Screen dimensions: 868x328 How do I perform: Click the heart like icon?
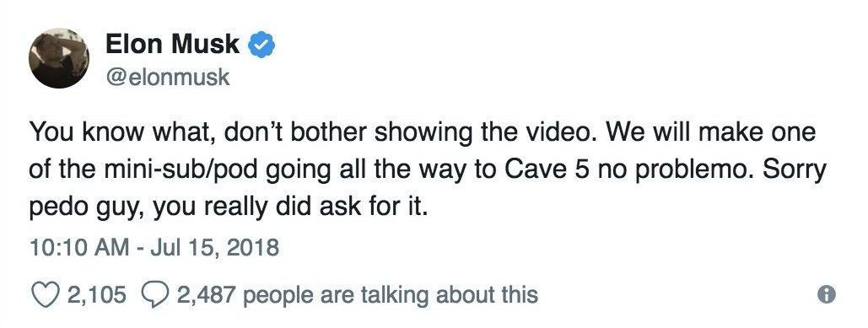tap(44, 294)
